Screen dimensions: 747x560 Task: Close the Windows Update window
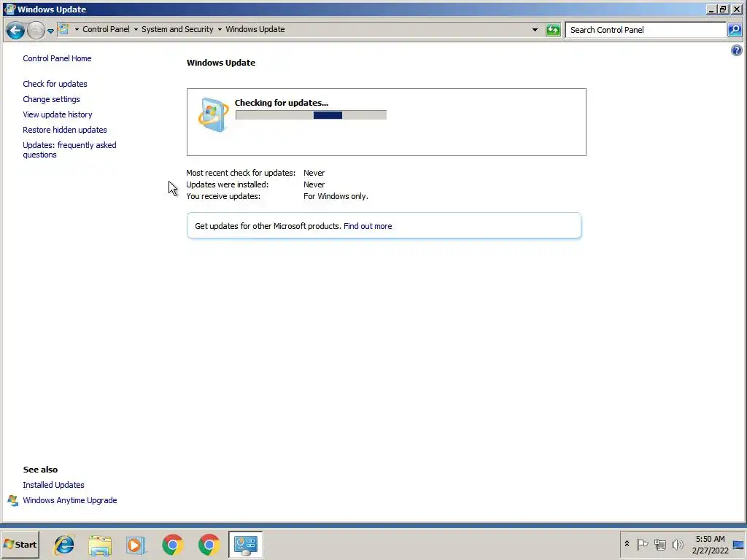tap(737, 9)
